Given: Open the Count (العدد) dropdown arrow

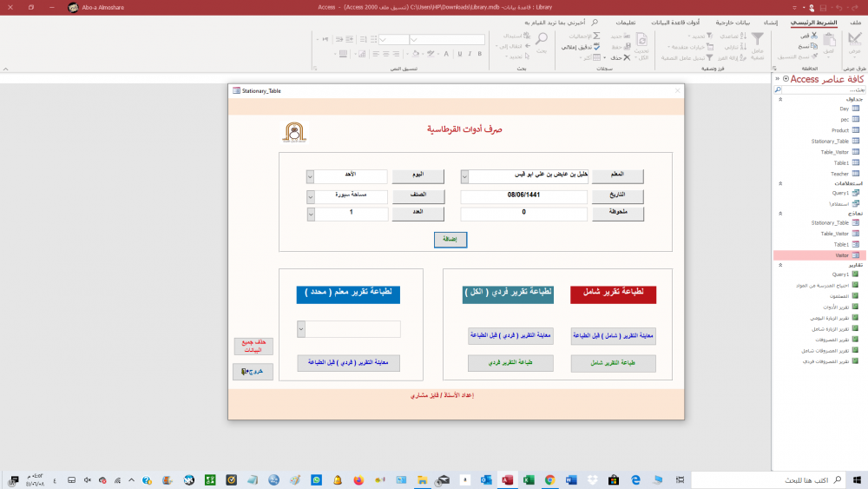Looking at the screenshot, I should tap(311, 214).
